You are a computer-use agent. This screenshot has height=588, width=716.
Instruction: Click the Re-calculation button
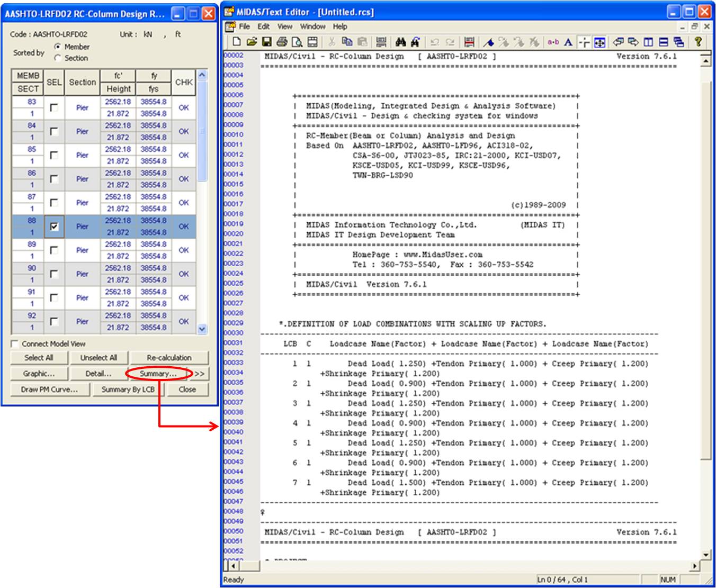[169, 358]
